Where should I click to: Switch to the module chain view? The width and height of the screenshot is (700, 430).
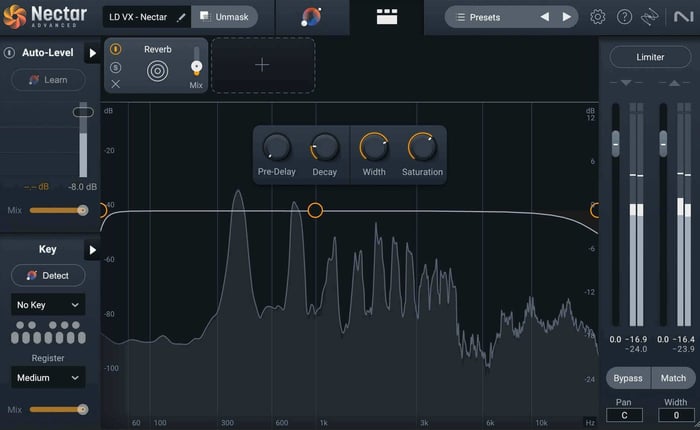pos(387,17)
